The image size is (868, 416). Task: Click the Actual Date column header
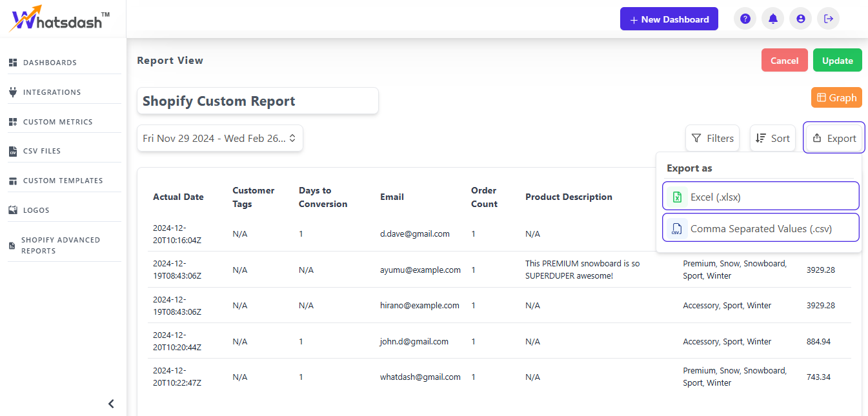[178, 197]
